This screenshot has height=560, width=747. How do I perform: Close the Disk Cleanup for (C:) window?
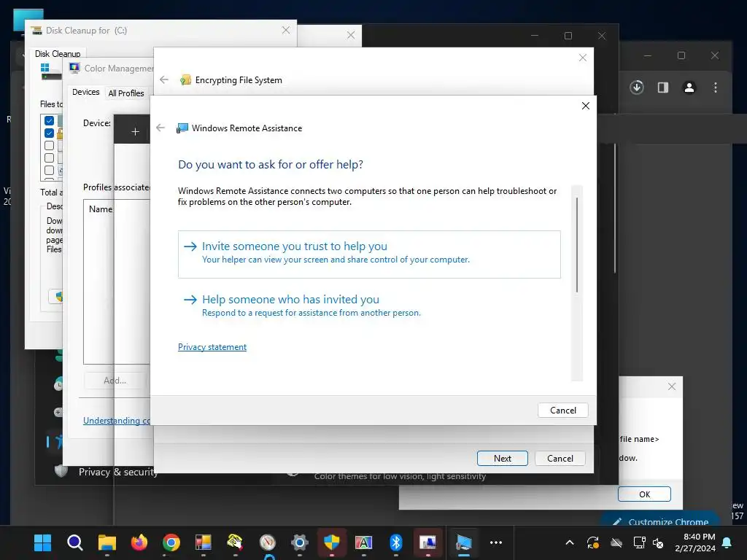point(285,30)
